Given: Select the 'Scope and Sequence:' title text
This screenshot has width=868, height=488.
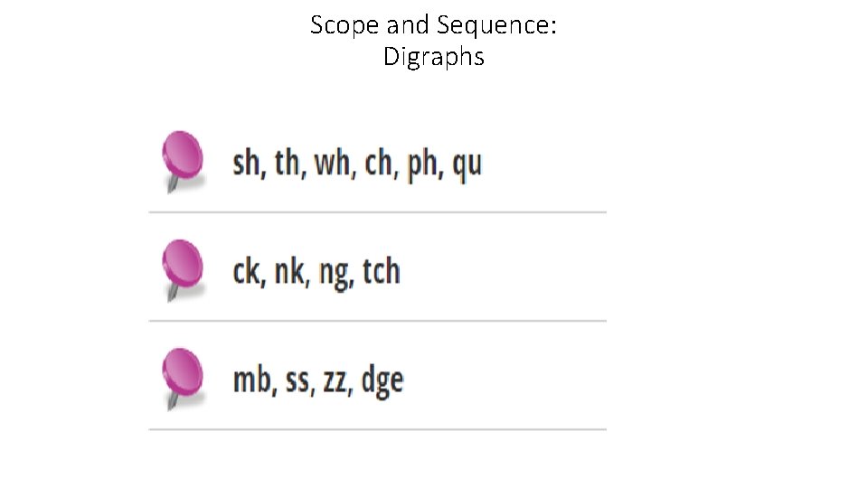Looking at the screenshot, I should (x=433, y=25).
